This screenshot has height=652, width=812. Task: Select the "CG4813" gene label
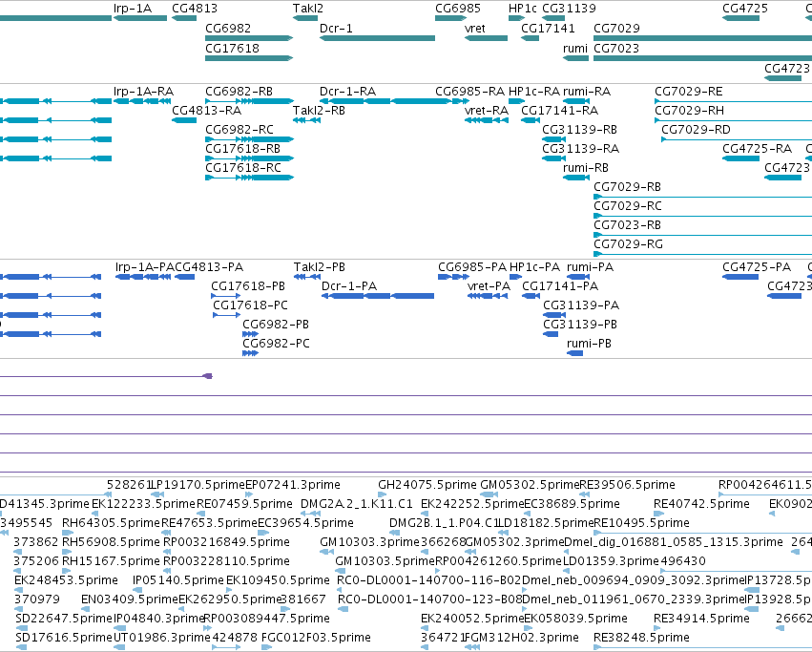point(195,9)
